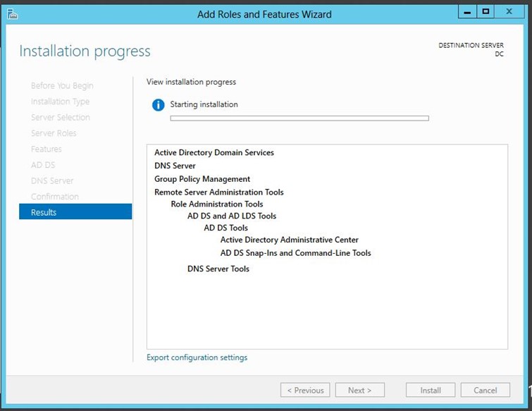Click the Install button
The width and height of the screenshot is (532, 411).
[x=431, y=391]
